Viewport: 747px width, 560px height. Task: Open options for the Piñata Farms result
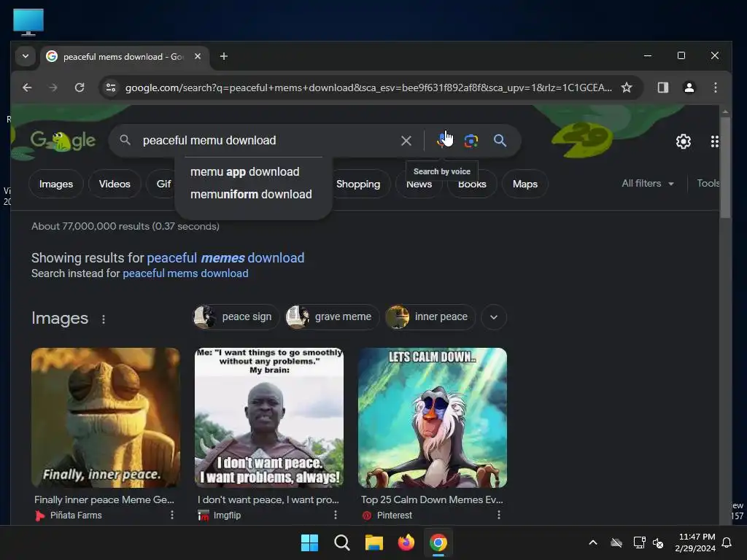pos(172,515)
